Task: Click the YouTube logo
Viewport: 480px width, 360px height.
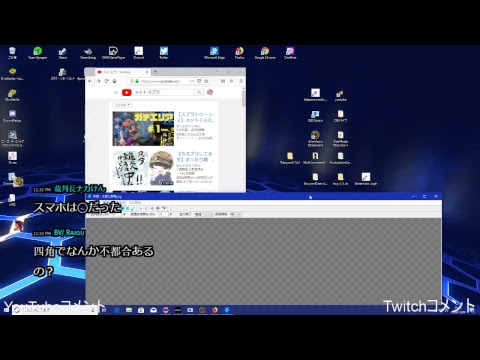Action: pos(126,92)
